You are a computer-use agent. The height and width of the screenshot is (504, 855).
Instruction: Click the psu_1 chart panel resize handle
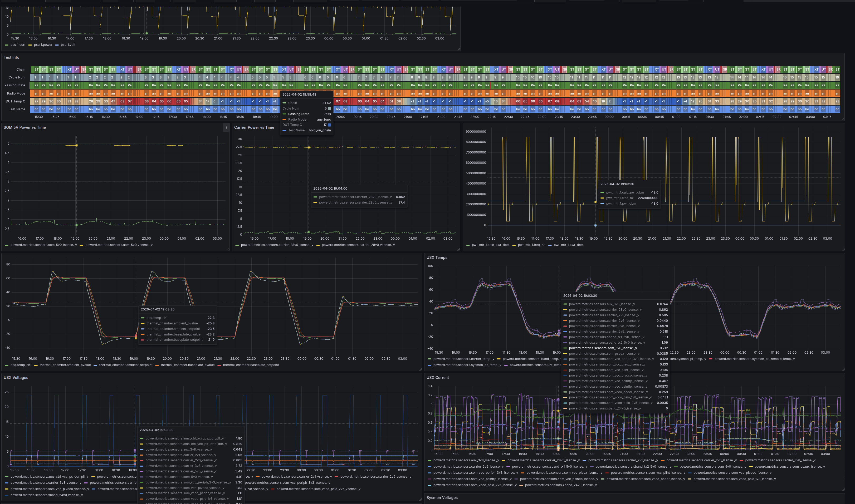[459, 49]
